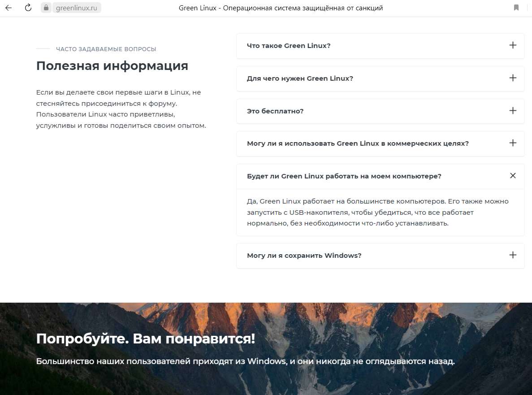532x395 pixels.
Task: Collapse 'Будет ли Green Linux работать на моем компьютере?'
Action: (x=380, y=177)
